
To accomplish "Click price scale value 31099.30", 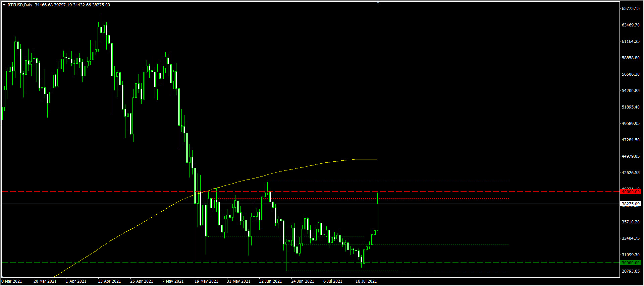I will (631, 255).
